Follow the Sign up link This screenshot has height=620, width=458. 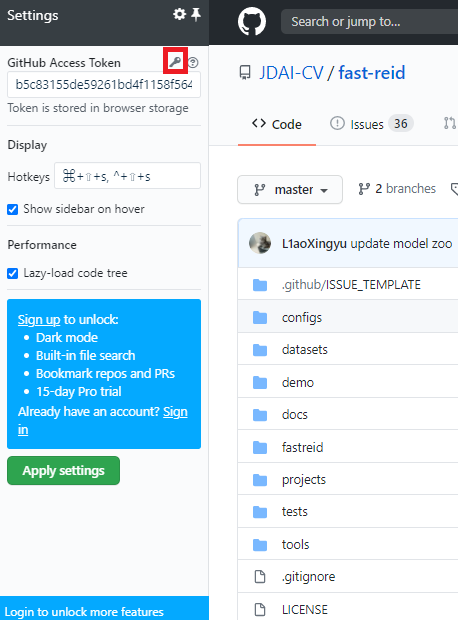point(39,319)
